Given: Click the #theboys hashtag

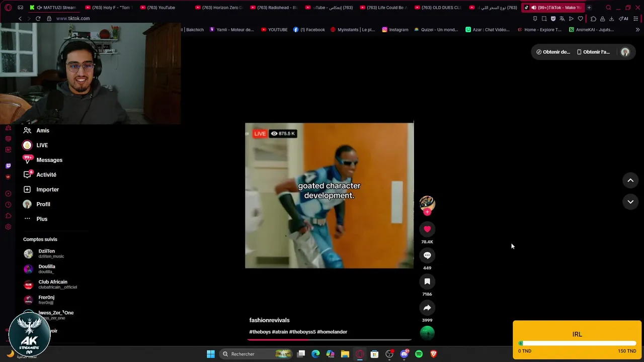Looking at the screenshot, I should pyautogui.click(x=260, y=332).
